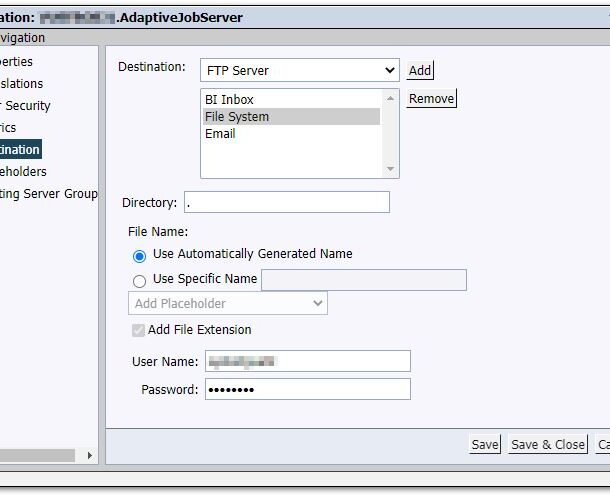Expand the Add Placeholder dropdown

pyautogui.click(x=228, y=303)
